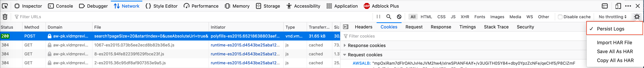The image size is (644, 68).
Task: Click the element picker icon
Action: click(x=5, y=6)
